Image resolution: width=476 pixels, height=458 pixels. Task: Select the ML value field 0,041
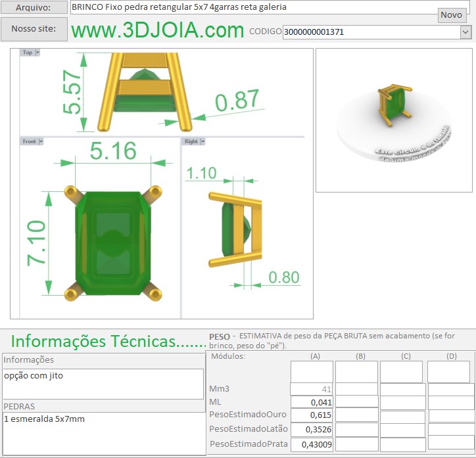pos(312,402)
